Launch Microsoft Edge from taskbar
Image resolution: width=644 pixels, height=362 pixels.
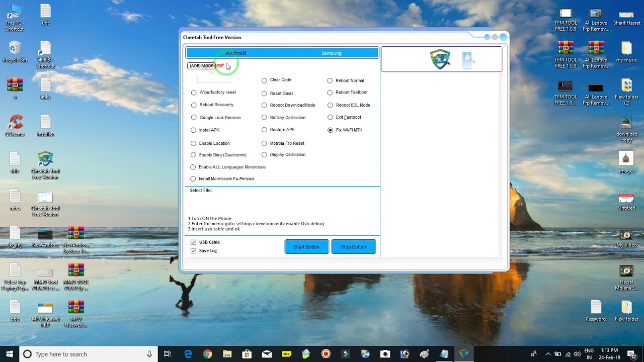click(188, 354)
